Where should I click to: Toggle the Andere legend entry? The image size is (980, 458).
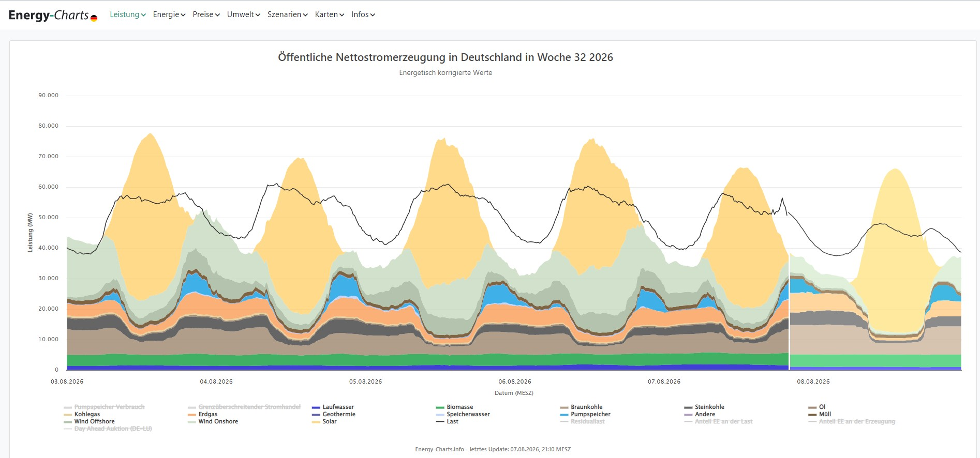700,414
